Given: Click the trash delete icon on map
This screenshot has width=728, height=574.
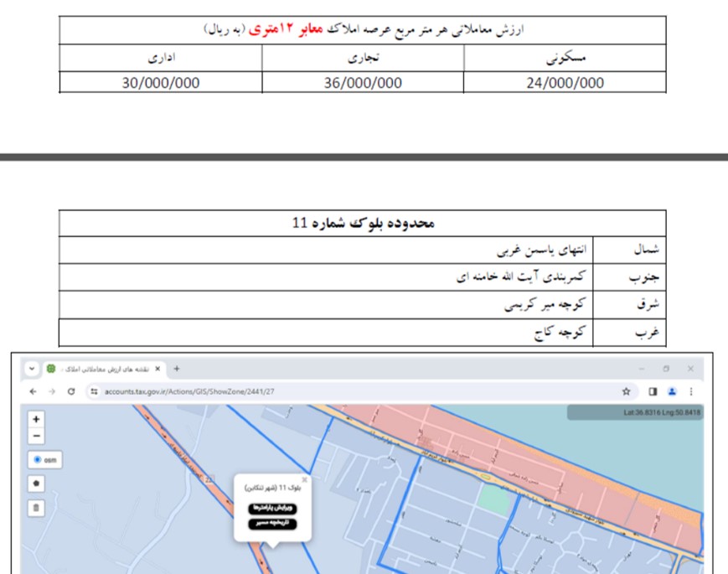Looking at the screenshot, I should [x=36, y=507].
